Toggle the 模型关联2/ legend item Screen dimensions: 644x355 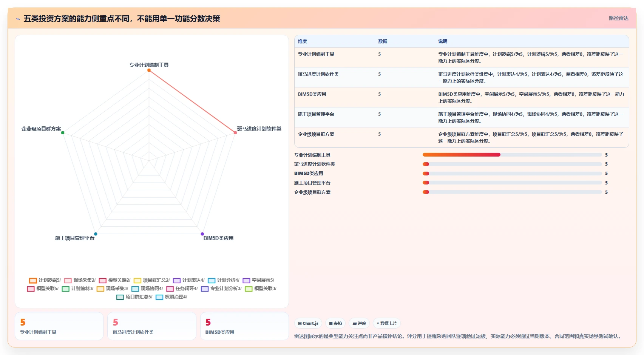[x=114, y=280]
